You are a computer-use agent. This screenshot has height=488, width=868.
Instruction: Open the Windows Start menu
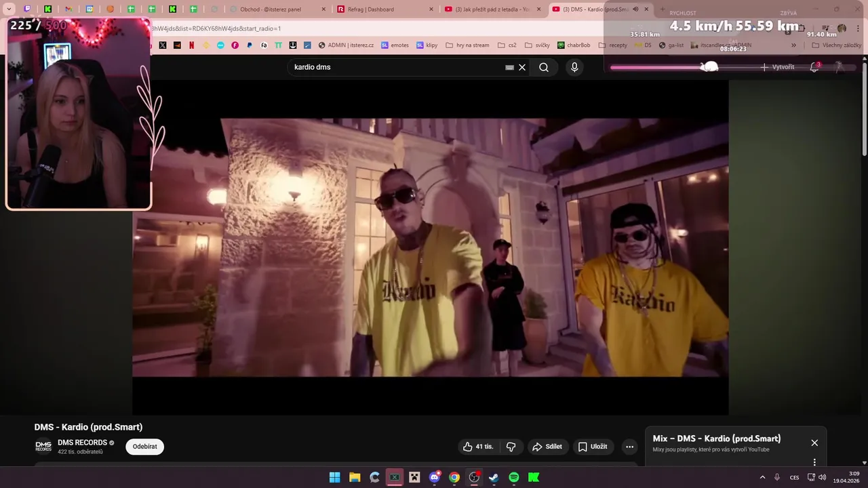pos(334,477)
